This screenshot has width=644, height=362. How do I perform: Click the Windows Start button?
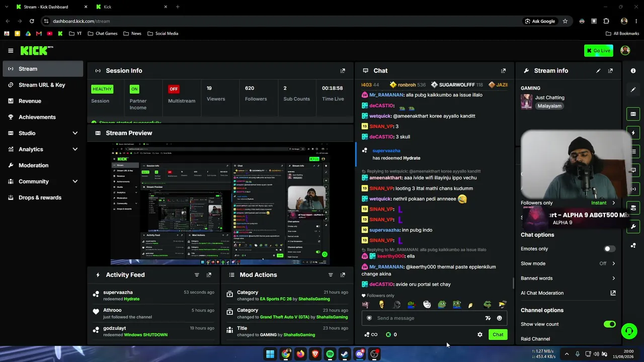270,354
